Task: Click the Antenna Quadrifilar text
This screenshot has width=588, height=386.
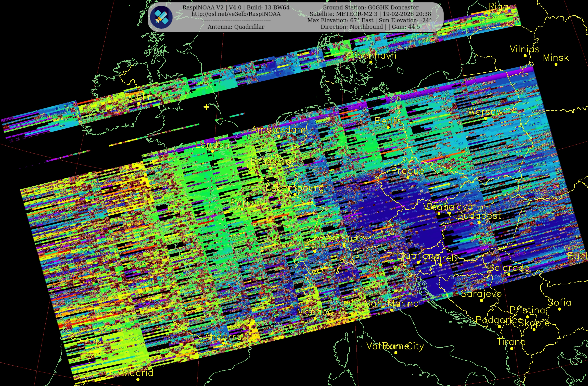Action: [236, 27]
